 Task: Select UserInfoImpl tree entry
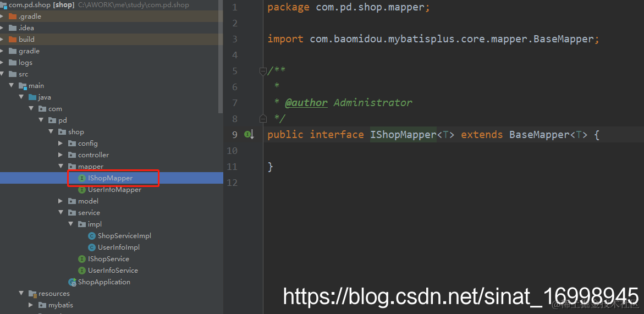click(119, 247)
